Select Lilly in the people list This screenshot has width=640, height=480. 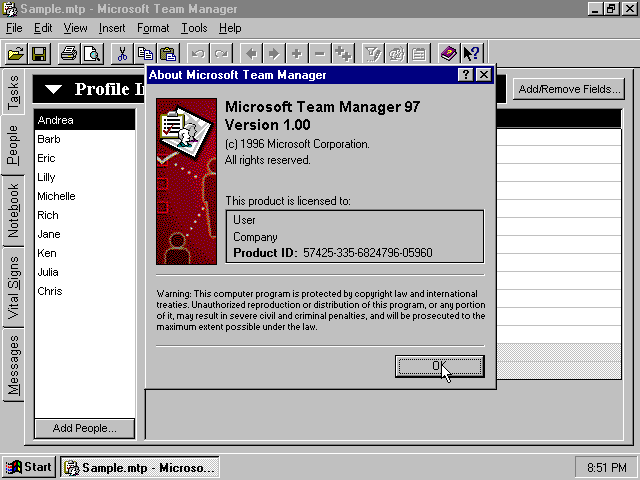tap(85, 177)
